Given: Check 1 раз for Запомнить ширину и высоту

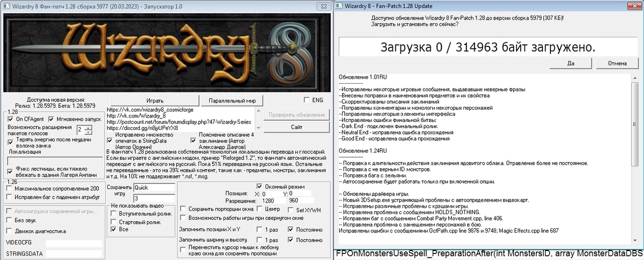Looking at the screenshot, I should [x=260, y=240].
